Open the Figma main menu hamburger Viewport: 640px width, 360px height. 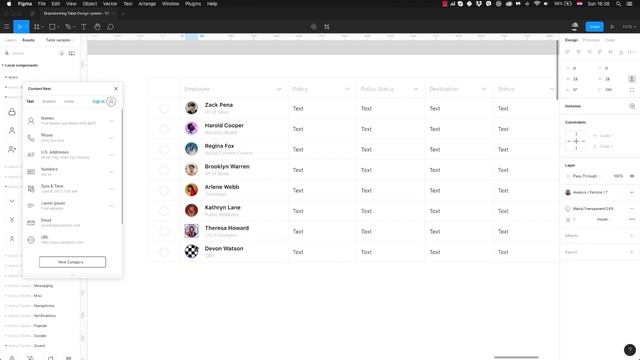(6, 27)
